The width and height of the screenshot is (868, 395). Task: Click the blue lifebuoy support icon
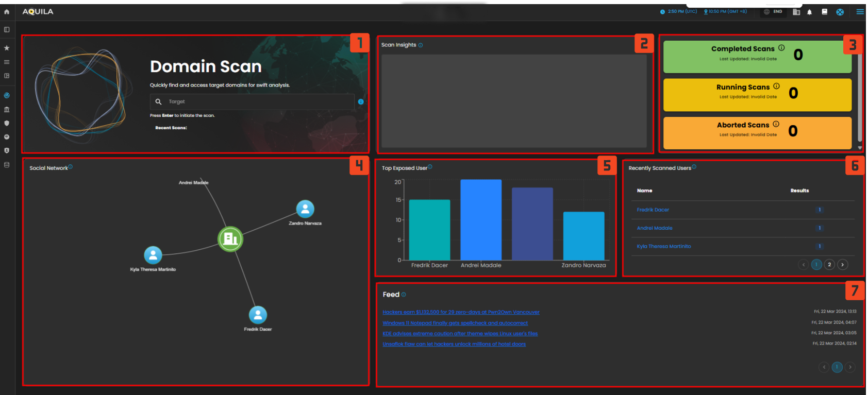point(840,12)
